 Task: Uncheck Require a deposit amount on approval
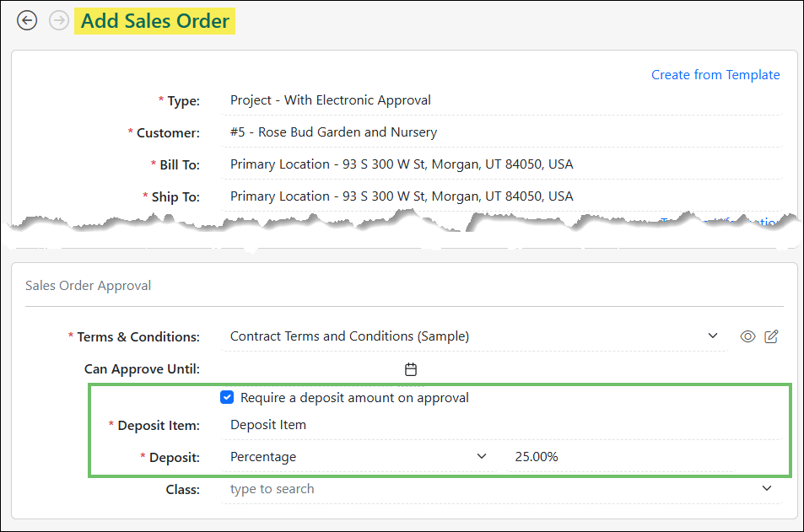tap(227, 397)
